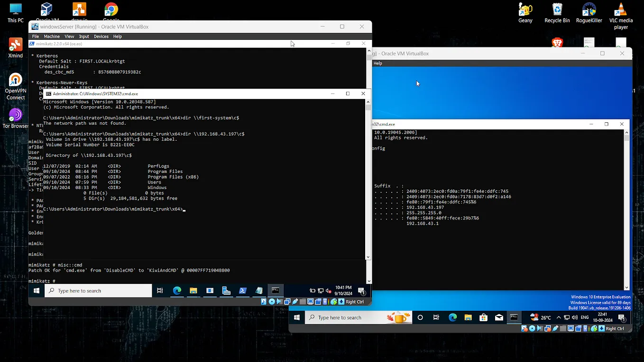Open Machine menu in windowsServer VirtualBox
The width and height of the screenshot is (644, 362).
click(52, 36)
